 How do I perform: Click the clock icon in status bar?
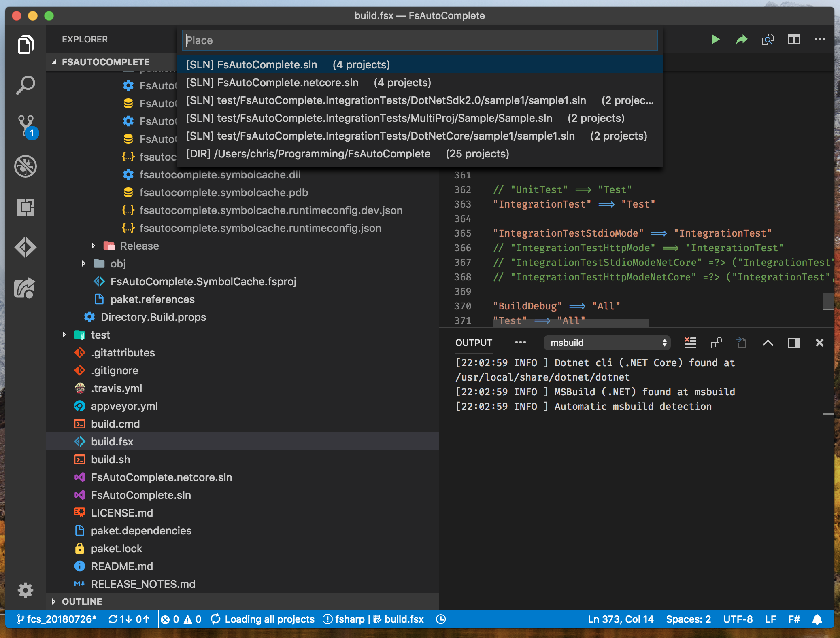click(x=441, y=619)
